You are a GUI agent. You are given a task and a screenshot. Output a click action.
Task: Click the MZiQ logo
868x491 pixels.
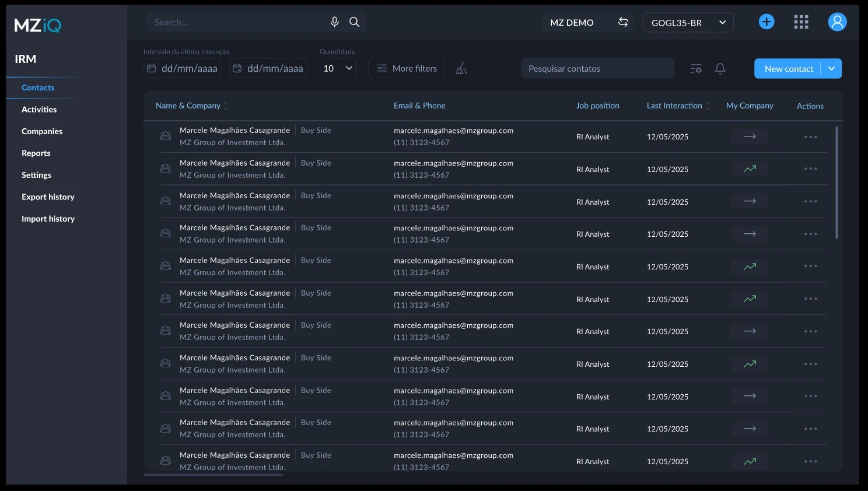(x=37, y=25)
